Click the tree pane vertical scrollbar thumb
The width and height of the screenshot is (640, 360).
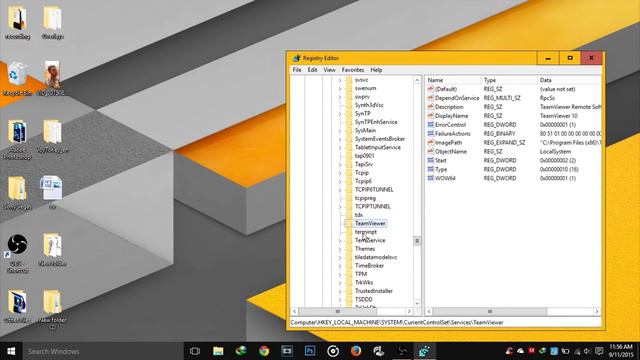tap(417, 241)
